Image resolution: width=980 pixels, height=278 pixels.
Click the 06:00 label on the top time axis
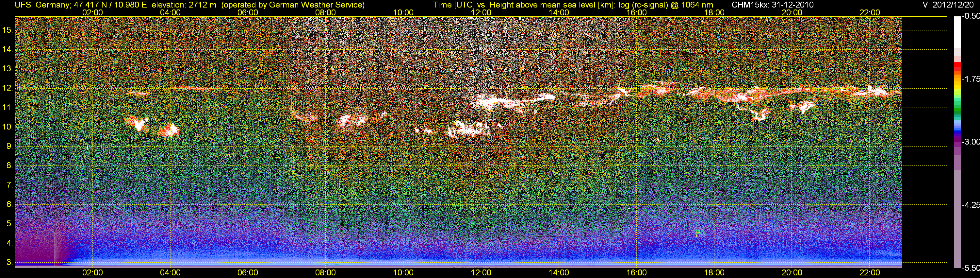coord(248,12)
